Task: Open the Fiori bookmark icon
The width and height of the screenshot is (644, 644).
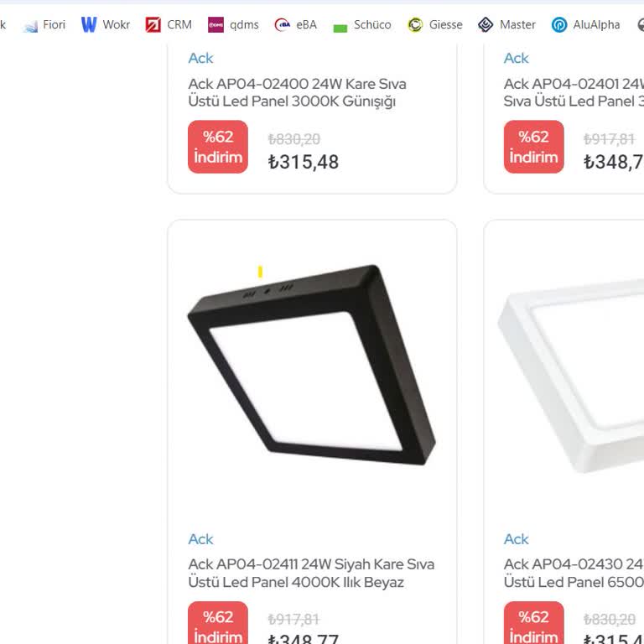Action: click(31, 25)
